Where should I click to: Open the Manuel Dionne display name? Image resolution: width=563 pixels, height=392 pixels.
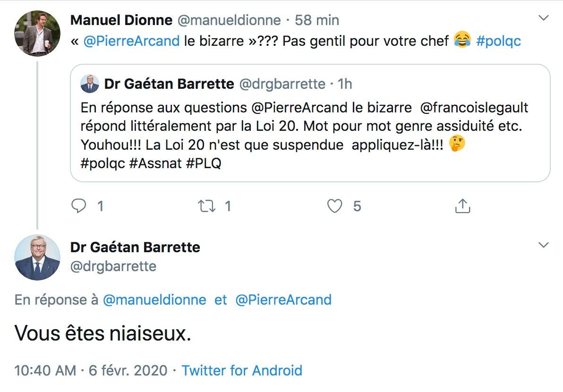point(121,20)
